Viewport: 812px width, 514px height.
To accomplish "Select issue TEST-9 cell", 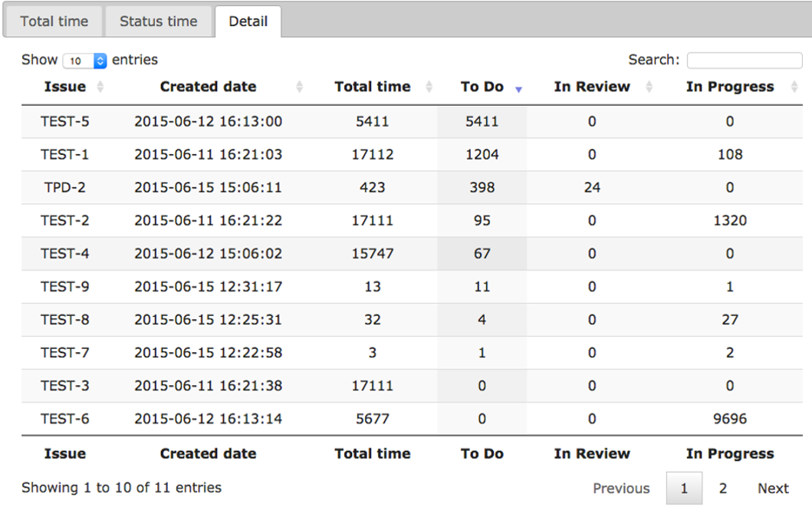I will tap(65, 286).
